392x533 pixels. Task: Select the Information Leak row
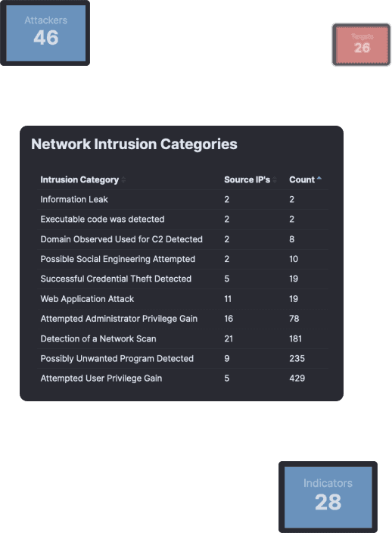[182, 200]
